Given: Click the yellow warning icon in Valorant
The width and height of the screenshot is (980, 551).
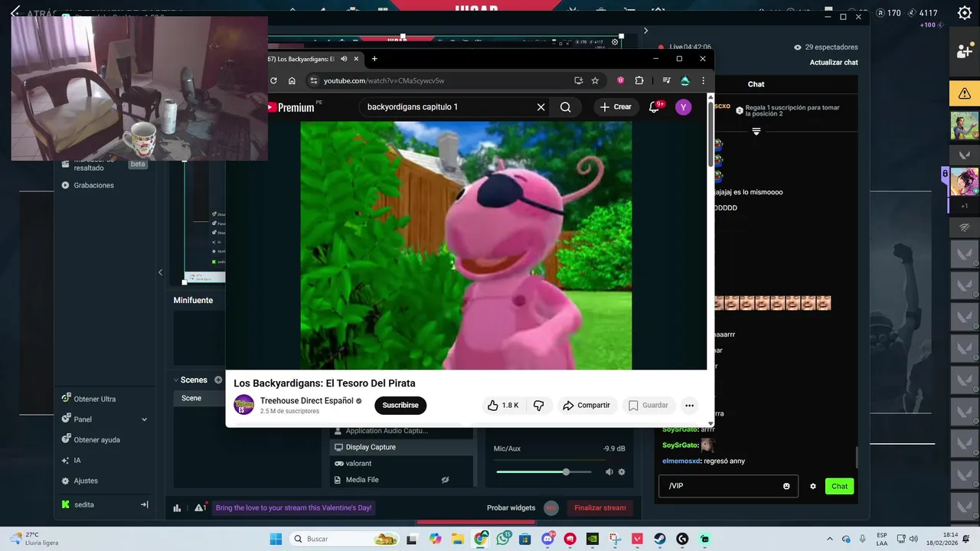Looking at the screenshot, I should (965, 93).
